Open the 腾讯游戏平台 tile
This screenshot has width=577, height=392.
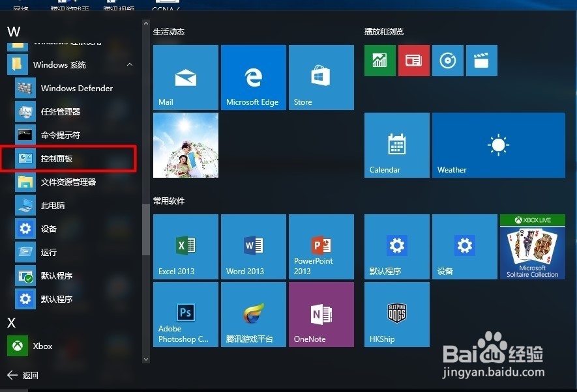point(254,315)
